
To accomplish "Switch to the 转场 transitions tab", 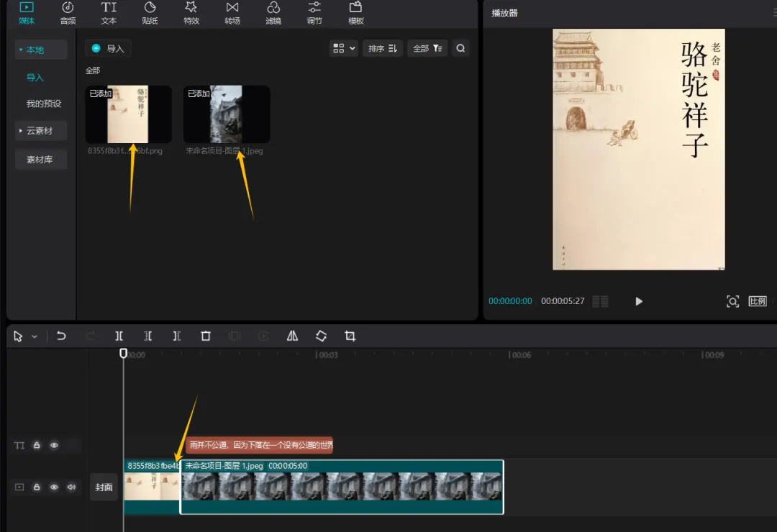I will tap(232, 13).
